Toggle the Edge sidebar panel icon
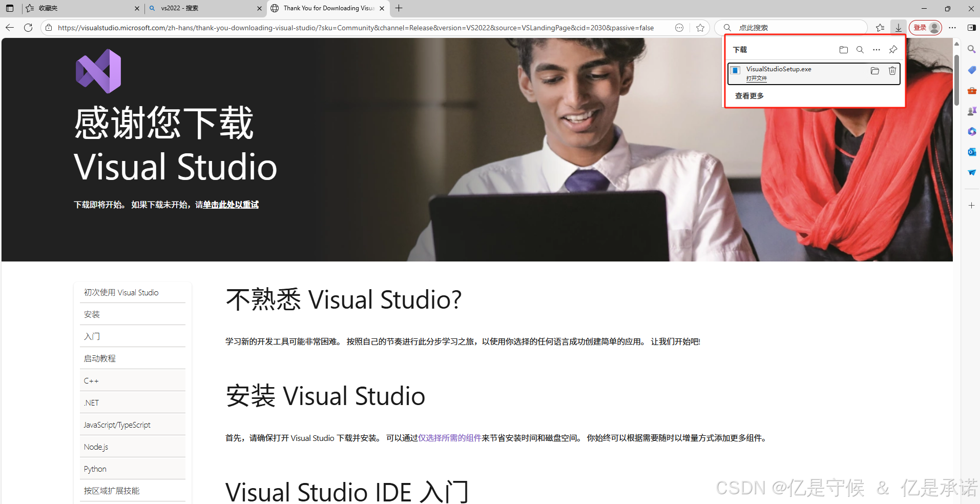This screenshot has height=504, width=980. [972, 28]
